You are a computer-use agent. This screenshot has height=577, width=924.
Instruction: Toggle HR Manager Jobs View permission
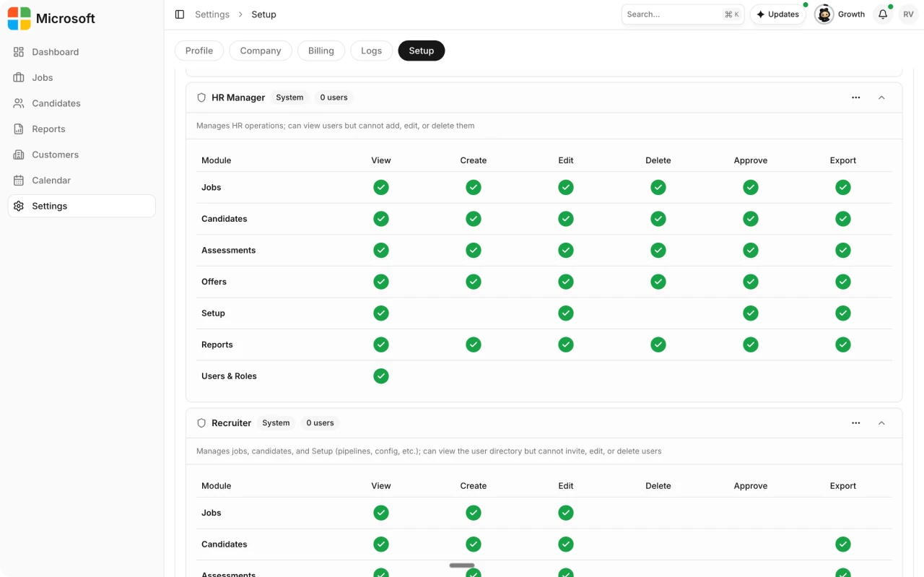381,187
